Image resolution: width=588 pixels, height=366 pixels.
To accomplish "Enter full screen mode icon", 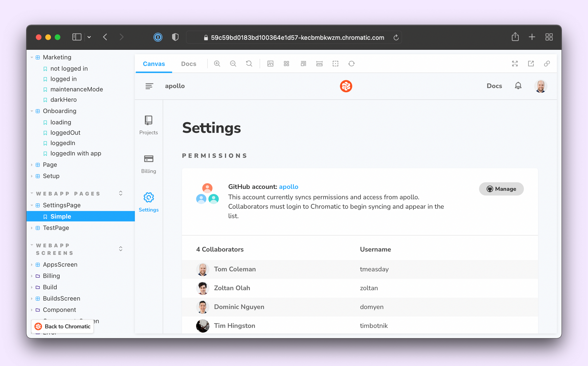I will point(515,64).
